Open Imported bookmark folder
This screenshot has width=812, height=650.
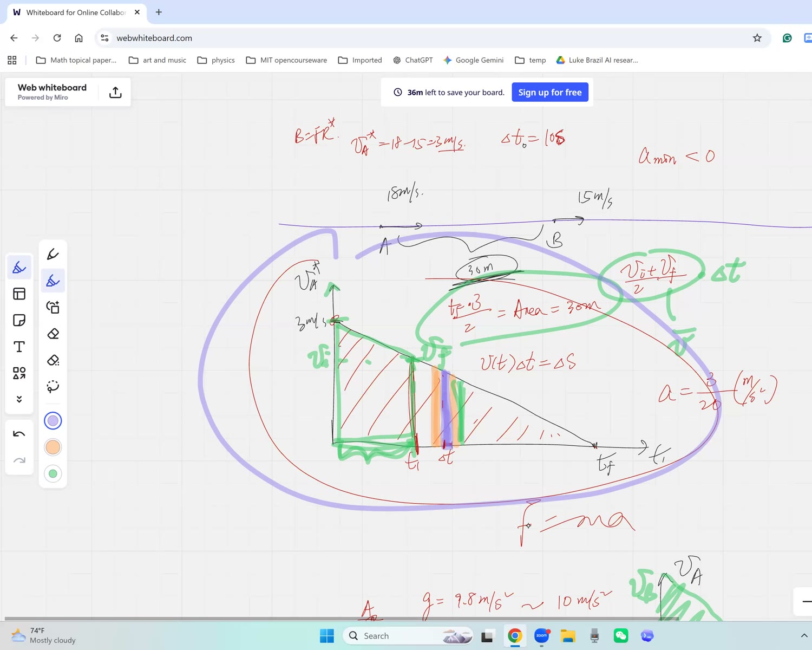pos(360,60)
